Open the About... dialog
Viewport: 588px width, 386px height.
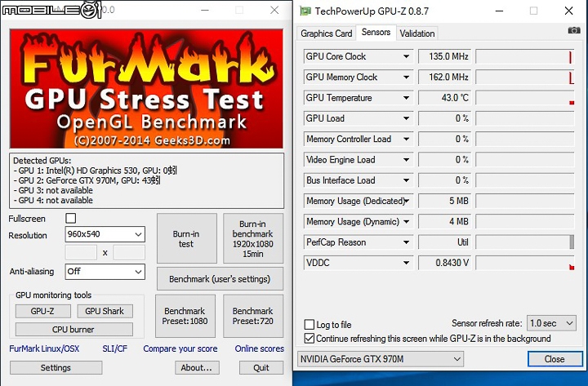197,367
